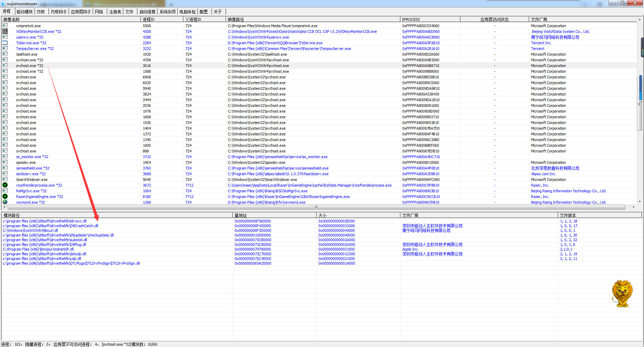Sort by the 父进程ID column header
The width and height of the screenshot is (644, 347).
pyautogui.click(x=205, y=19)
